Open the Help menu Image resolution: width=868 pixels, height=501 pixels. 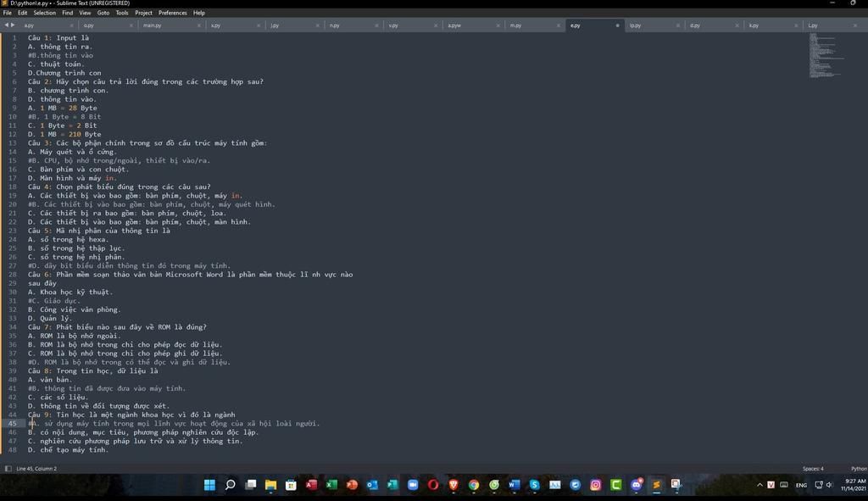tap(198, 13)
